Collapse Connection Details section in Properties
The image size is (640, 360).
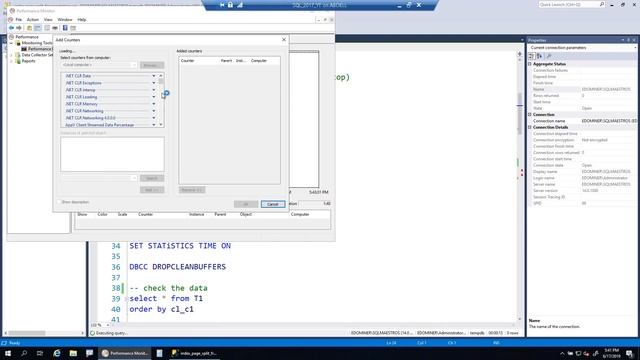pos(530,127)
